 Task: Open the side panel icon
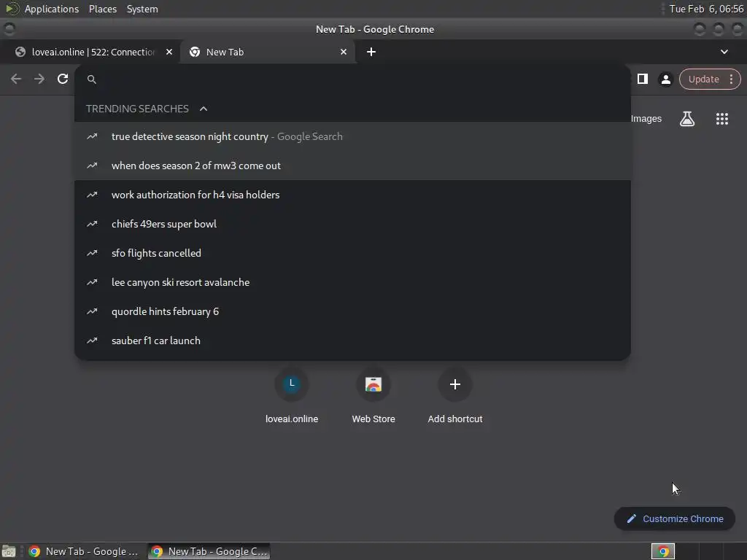coord(642,79)
